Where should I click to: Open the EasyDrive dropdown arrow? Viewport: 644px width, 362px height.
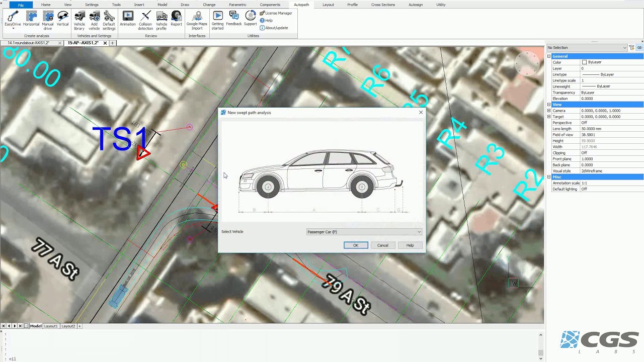pyautogui.click(x=13, y=29)
